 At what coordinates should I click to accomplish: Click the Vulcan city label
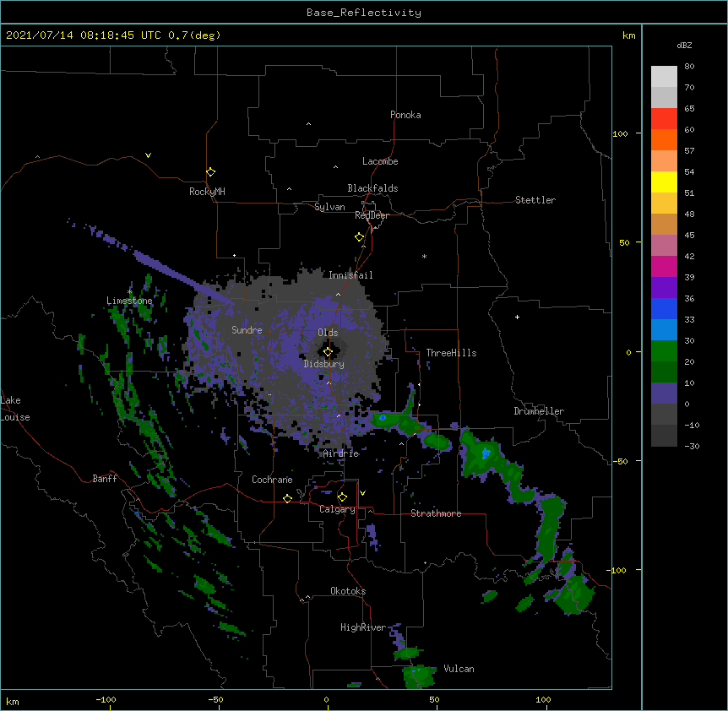click(x=459, y=669)
